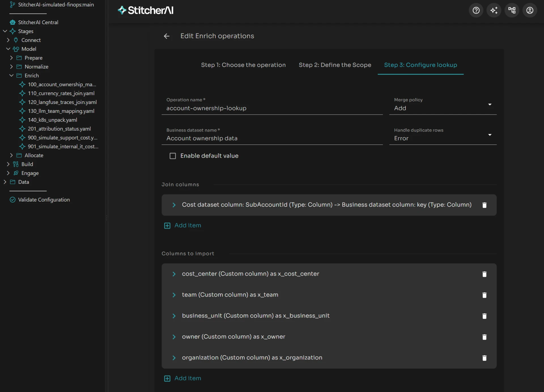Click the StitcherAI Central robot icon
The width and height of the screenshot is (544, 392).
pyautogui.click(x=12, y=22)
